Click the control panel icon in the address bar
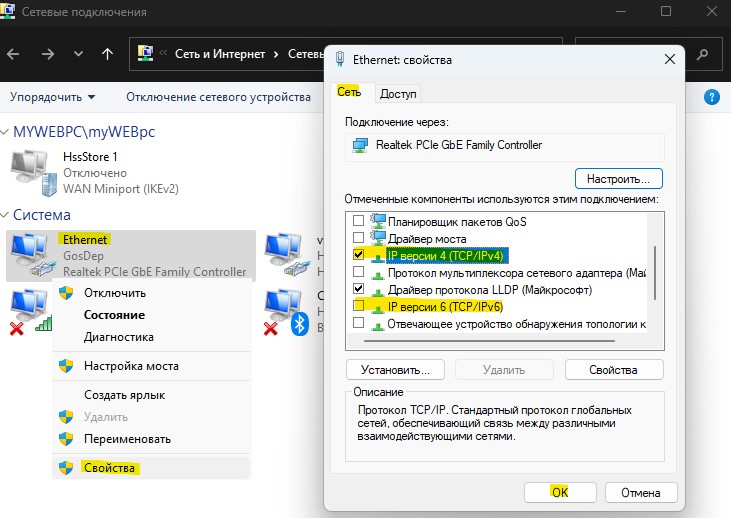Viewport: 731px width, 519px height. pos(145,54)
